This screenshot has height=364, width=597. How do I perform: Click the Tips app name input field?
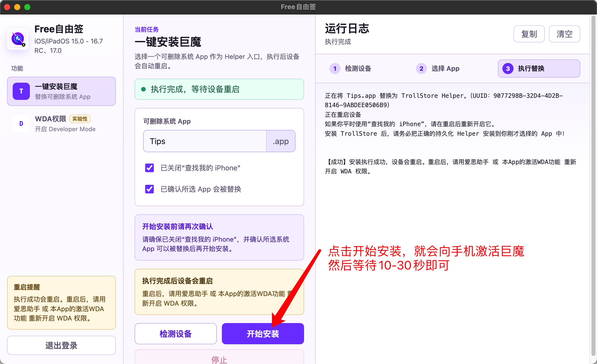coord(205,141)
